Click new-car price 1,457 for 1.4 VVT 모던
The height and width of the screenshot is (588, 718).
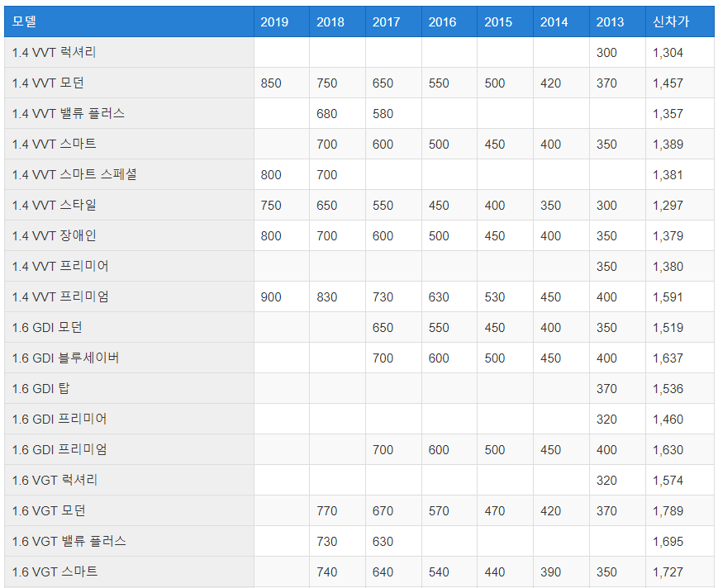click(x=668, y=83)
